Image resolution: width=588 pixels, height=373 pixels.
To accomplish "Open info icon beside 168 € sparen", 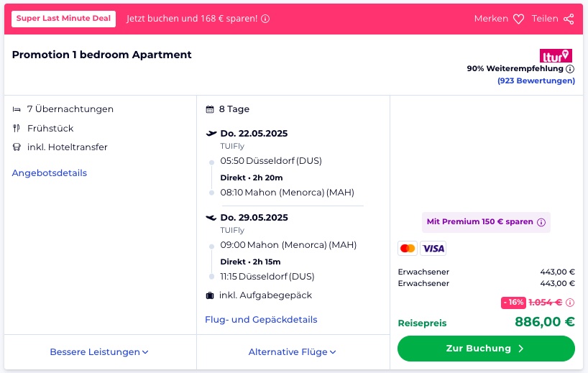I will 265,19.
